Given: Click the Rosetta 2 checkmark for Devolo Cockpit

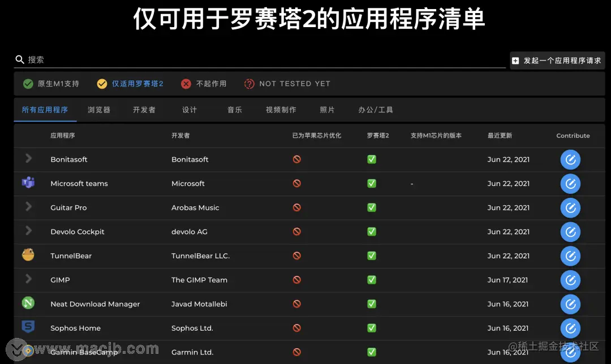Looking at the screenshot, I should 372,232.
